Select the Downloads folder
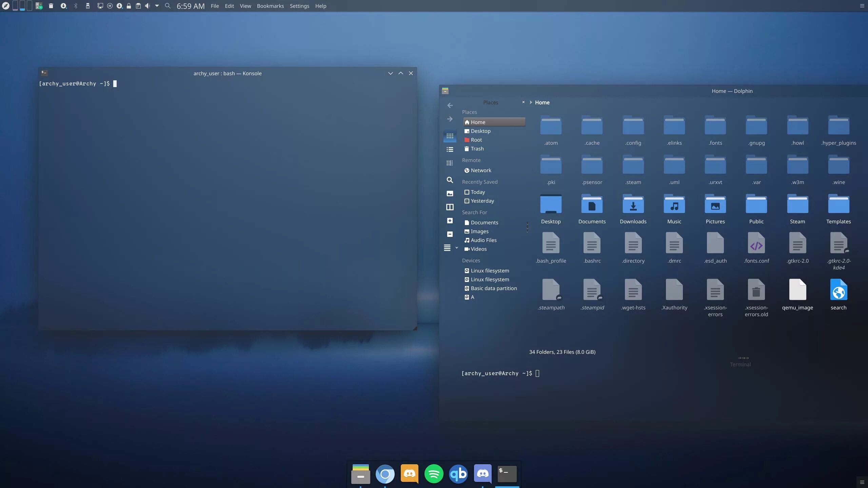This screenshot has height=488, width=868. [x=633, y=209]
